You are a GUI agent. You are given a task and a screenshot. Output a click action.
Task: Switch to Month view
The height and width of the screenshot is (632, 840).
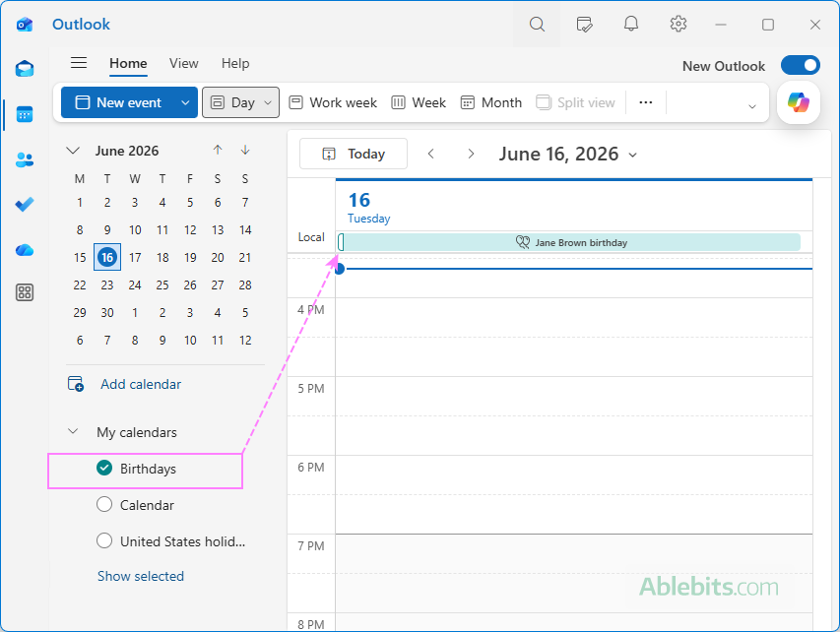490,102
